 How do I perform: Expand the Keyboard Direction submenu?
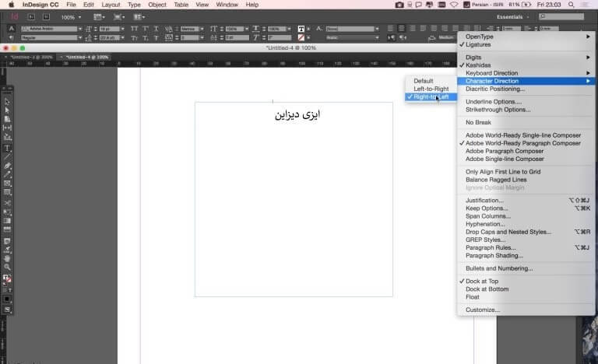pyautogui.click(x=526, y=73)
